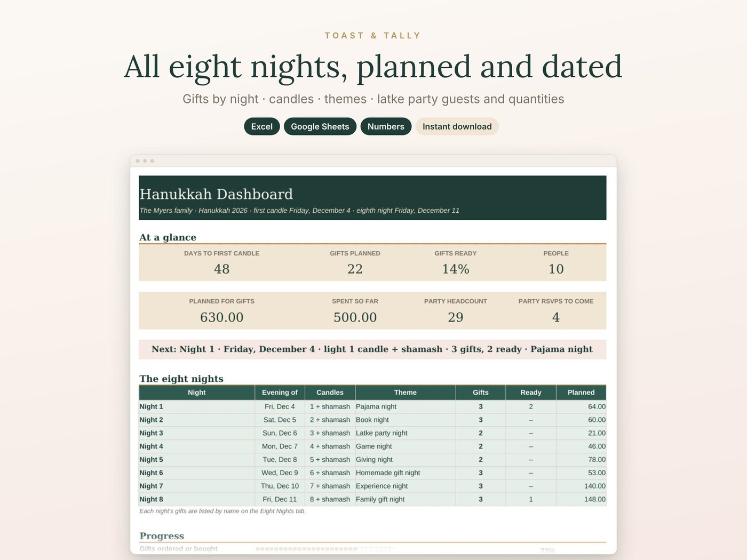This screenshot has height=560, width=747.
Task: Select the Planned for Gifts value 630.00
Action: tap(221, 317)
